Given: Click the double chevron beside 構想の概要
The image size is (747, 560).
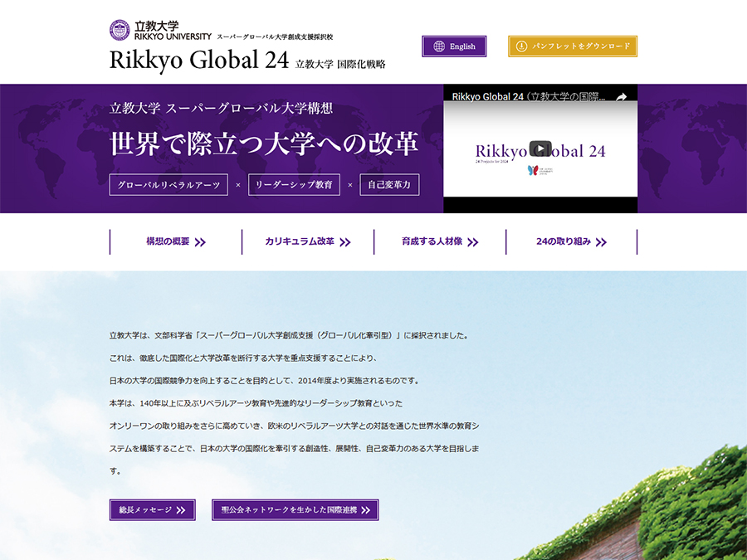Looking at the screenshot, I should (200, 242).
